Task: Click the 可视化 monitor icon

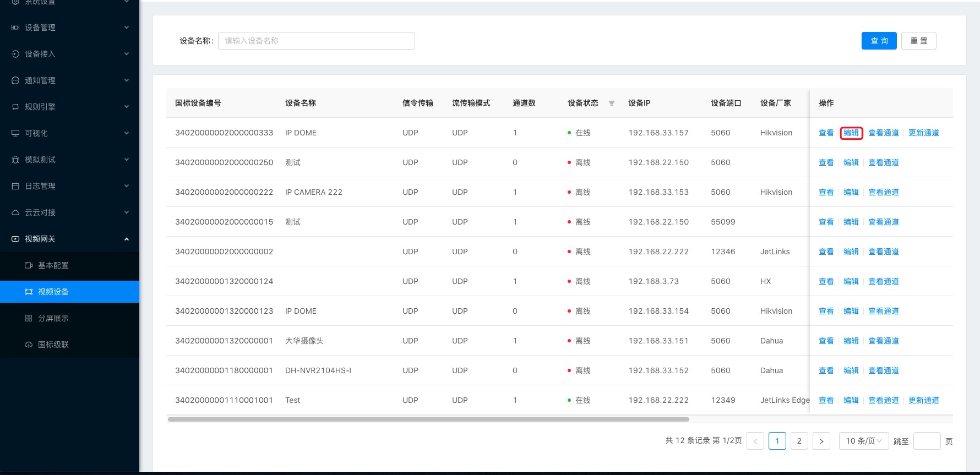Action: (15, 133)
